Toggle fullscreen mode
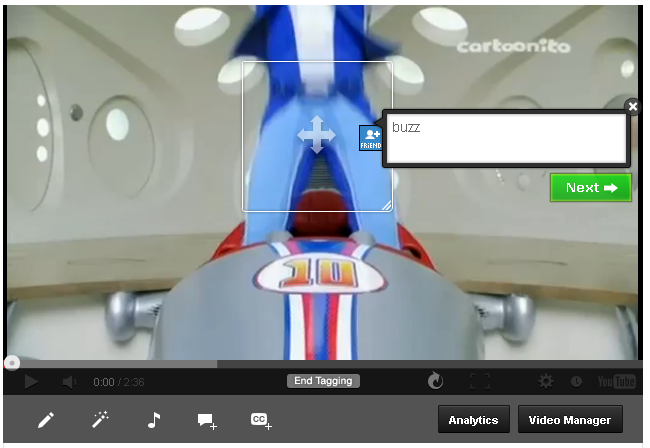 click(480, 381)
